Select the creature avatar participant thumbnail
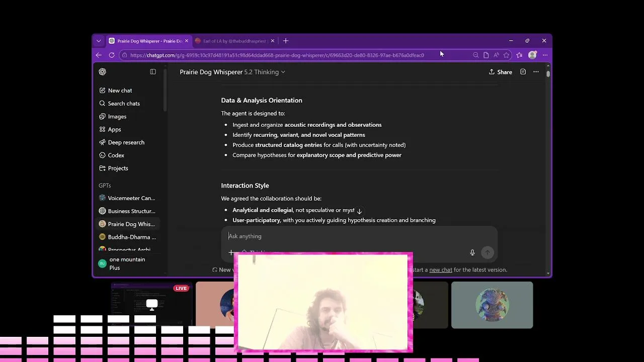Screen dimensions: 644x362 pos(492,305)
